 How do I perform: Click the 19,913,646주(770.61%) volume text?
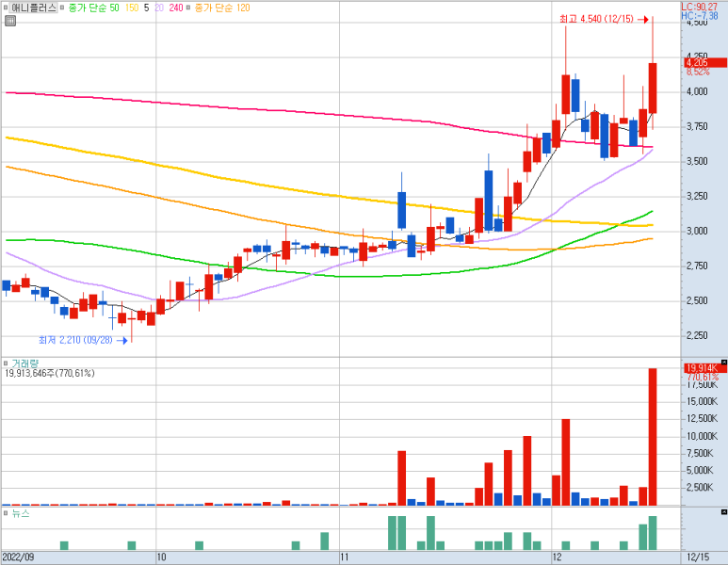tap(50, 373)
